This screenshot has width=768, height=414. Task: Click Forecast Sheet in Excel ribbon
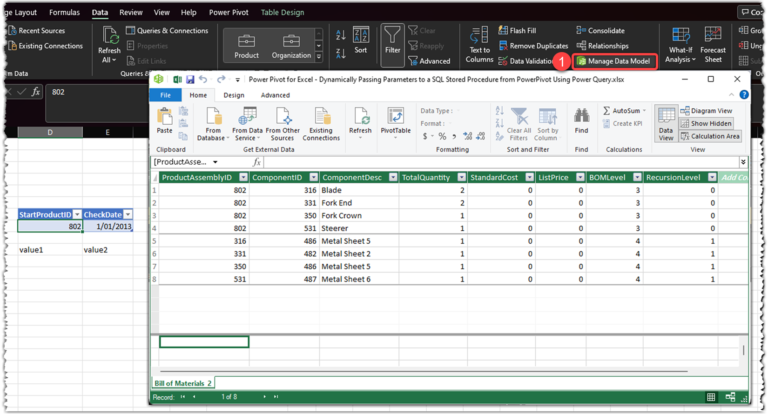pyautogui.click(x=713, y=45)
